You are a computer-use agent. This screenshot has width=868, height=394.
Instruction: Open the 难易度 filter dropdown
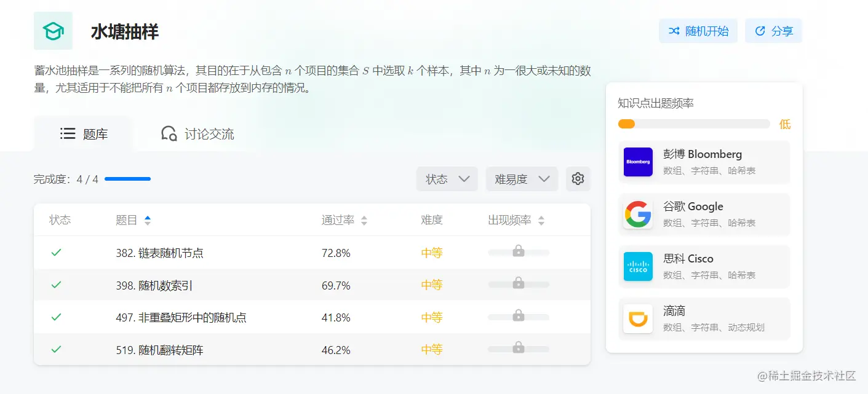point(522,179)
